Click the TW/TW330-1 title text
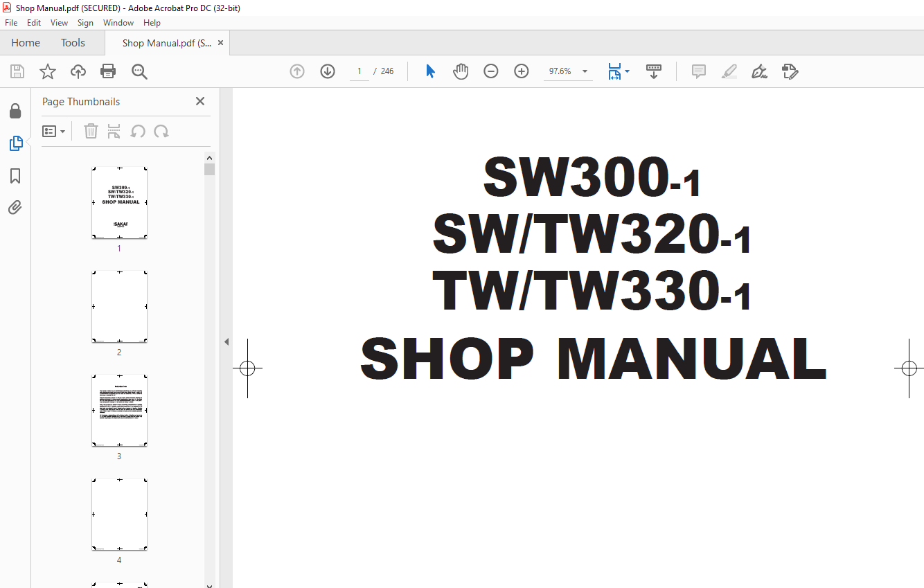924x588 pixels. point(592,291)
